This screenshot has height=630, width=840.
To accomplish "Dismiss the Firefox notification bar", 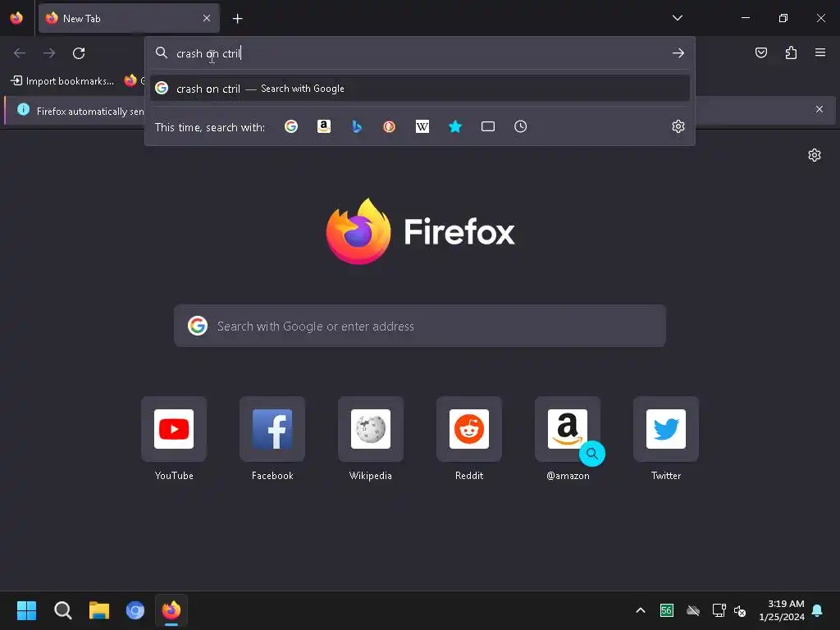I will (819, 109).
